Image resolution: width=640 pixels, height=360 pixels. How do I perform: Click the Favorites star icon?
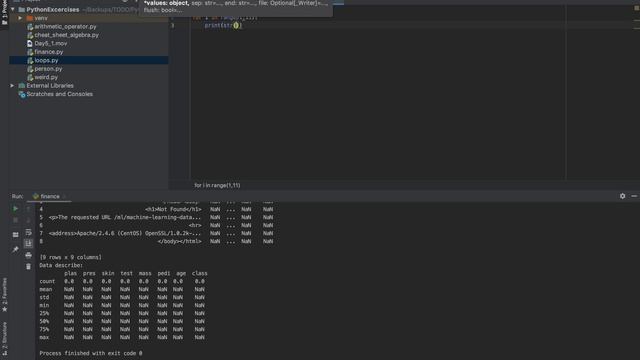tap(4, 309)
